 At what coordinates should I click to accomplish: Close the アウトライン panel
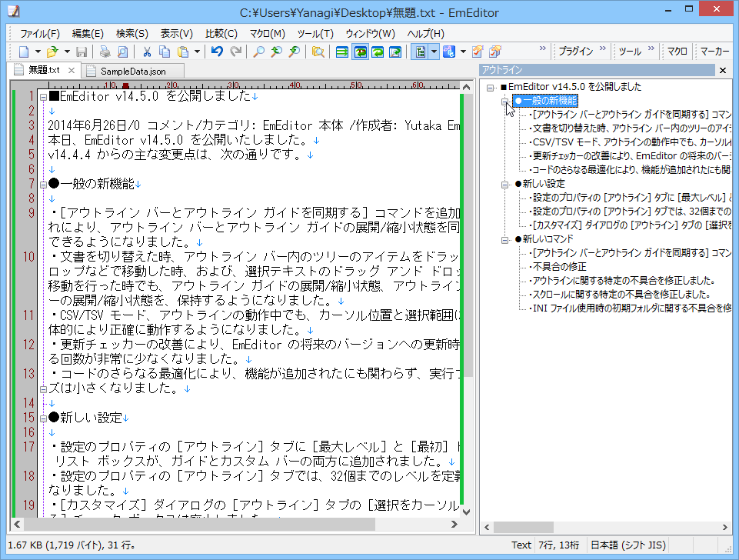pos(723,70)
